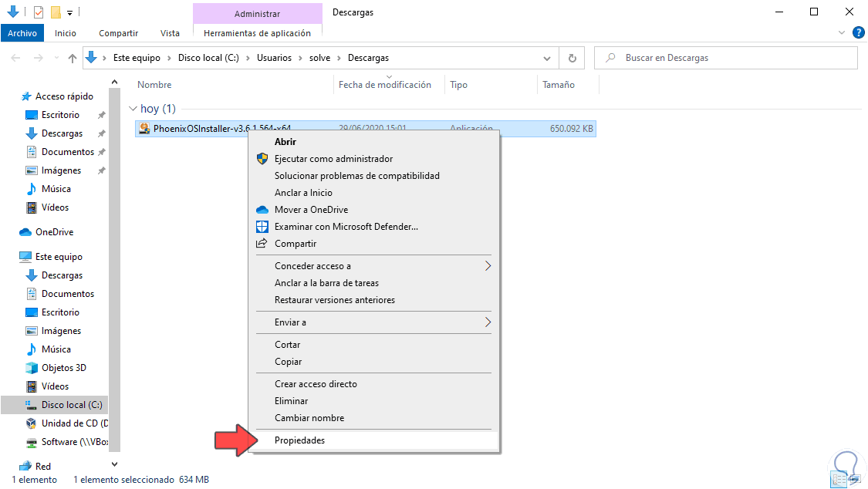The width and height of the screenshot is (868, 489).
Task: Click navigation pane scroll up arrow
Action: (115, 83)
